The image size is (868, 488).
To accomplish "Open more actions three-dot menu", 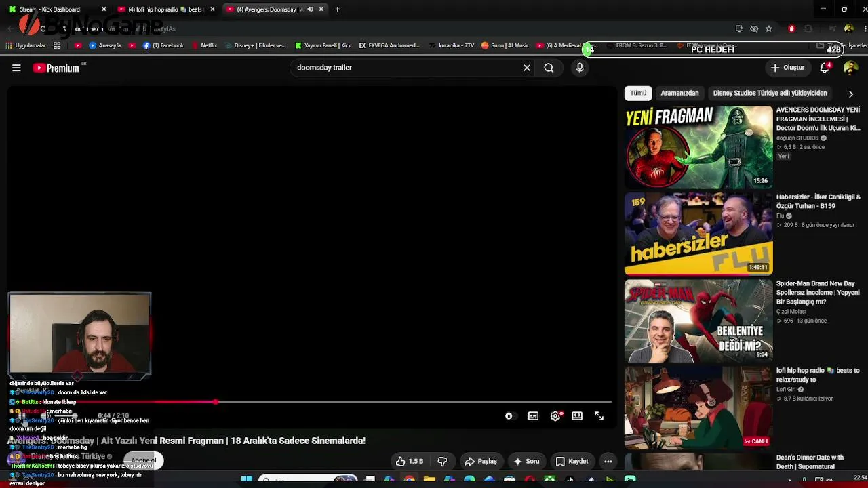I will (x=608, y=462).
